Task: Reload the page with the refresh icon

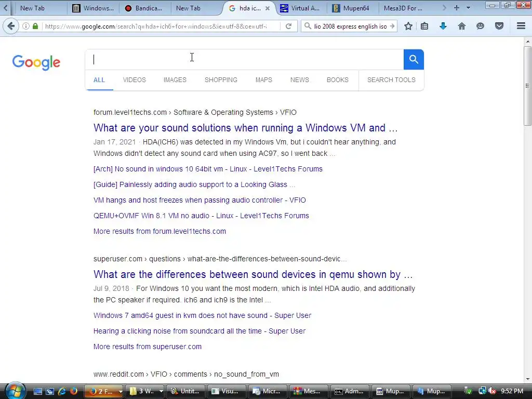Action: 289,26
